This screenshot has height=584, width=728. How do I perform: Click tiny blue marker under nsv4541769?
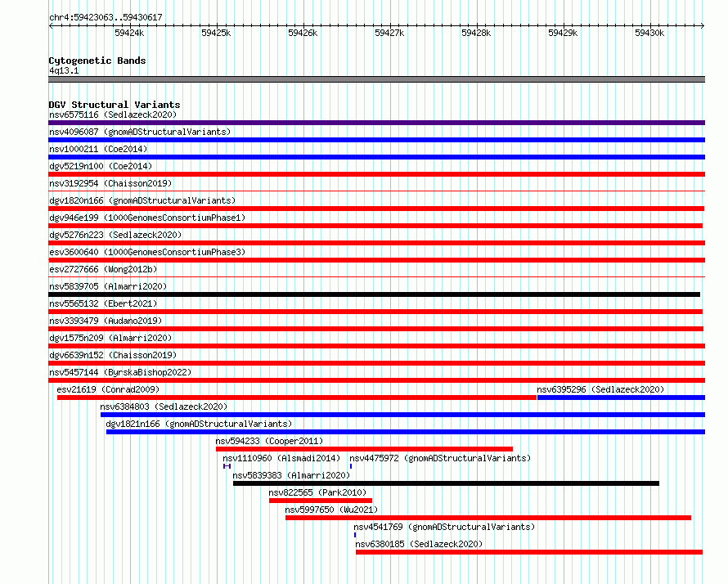coord(355,535)
